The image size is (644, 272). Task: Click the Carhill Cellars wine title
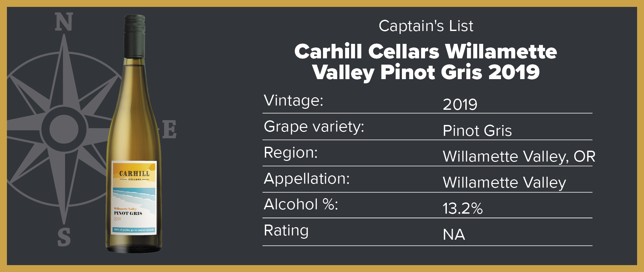[x=426, y=62]
